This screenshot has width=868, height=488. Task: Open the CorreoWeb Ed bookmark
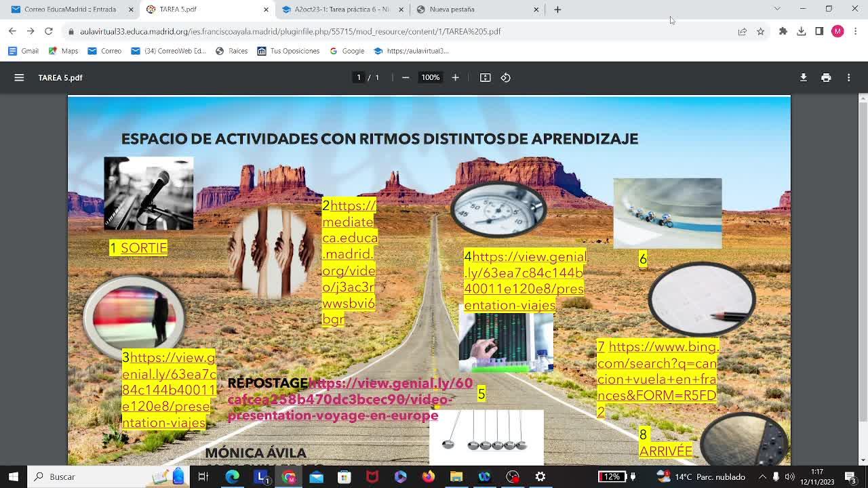pos(168,51)
